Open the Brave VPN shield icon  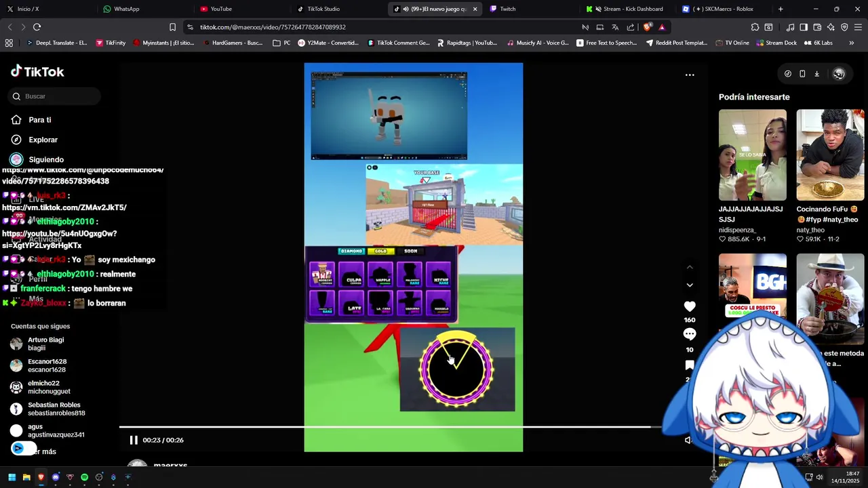844,27
